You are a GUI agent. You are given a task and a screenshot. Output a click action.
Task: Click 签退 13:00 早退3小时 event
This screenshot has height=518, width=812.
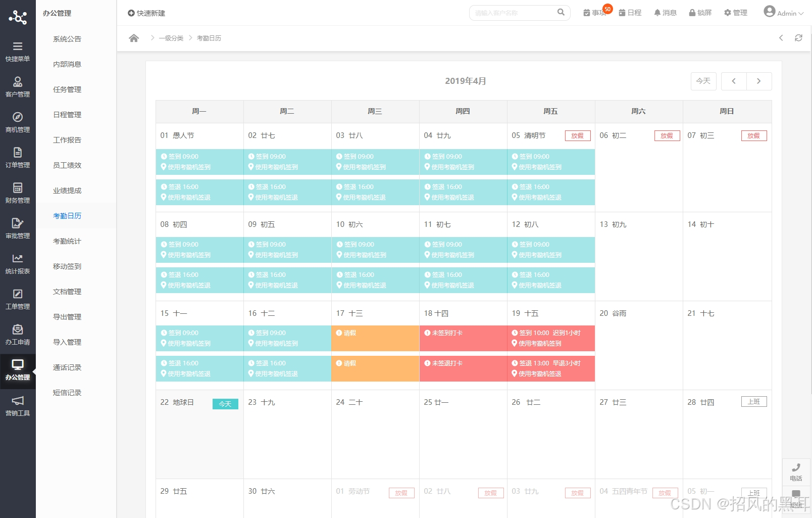(x=551, y=368)
